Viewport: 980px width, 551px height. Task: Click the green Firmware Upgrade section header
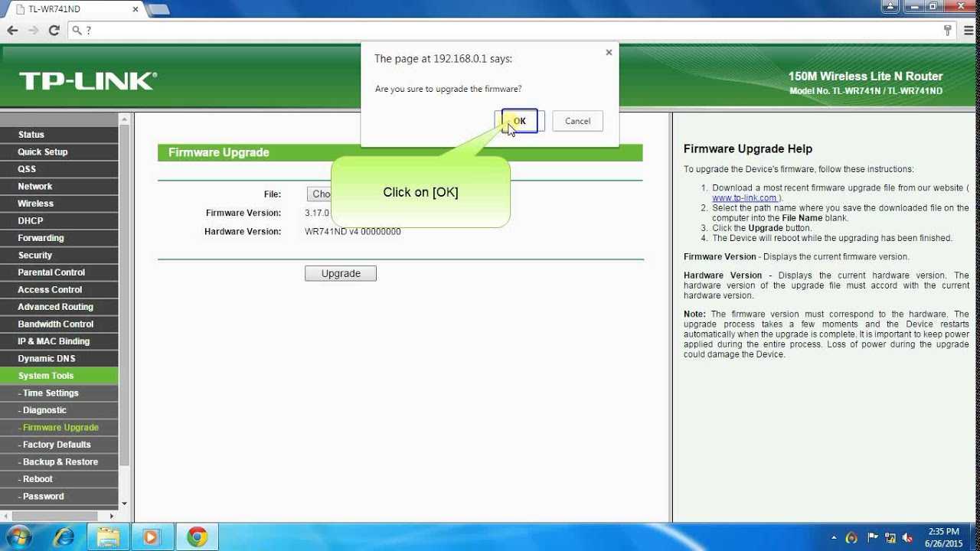400,152
